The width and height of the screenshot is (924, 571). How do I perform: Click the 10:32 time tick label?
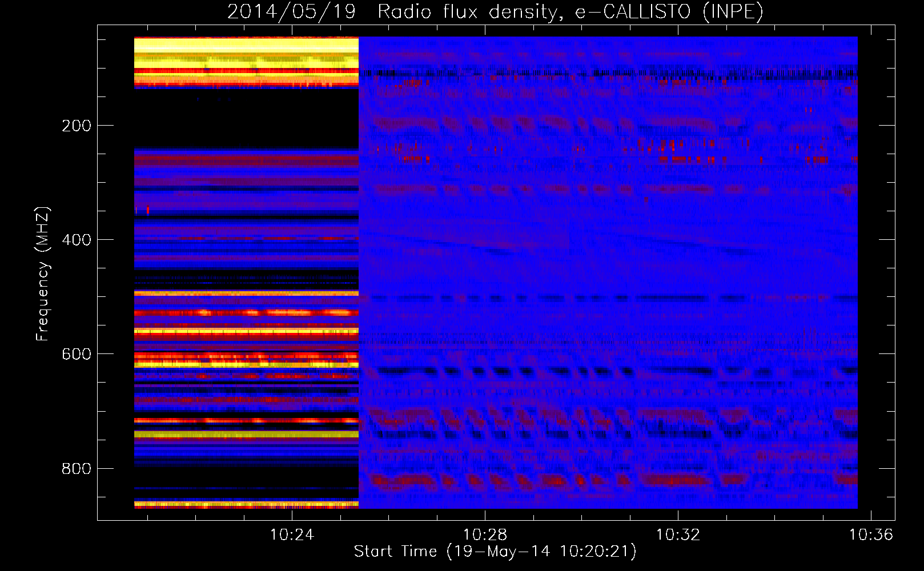click(678, 535)
